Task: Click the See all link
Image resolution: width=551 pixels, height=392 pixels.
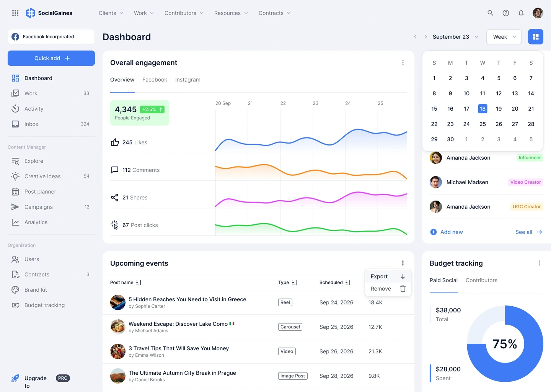Action: (x=529, y=232)
